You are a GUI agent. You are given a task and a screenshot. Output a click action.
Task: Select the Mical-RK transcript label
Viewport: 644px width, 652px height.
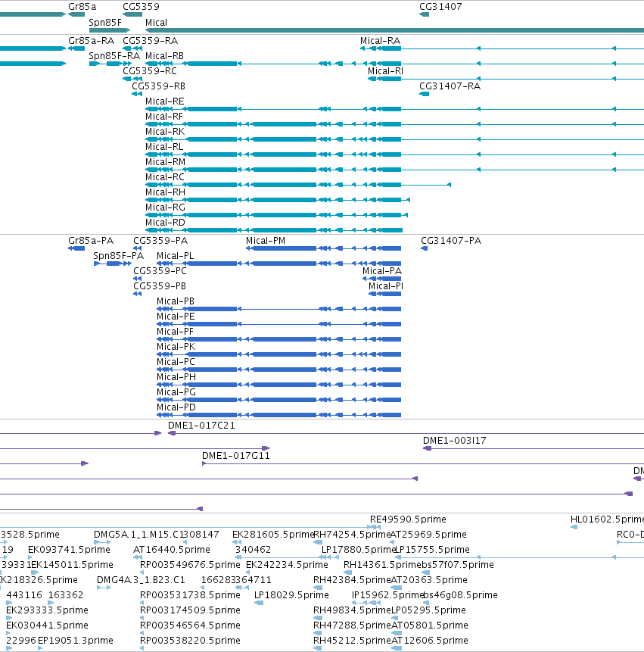point(165,132)
